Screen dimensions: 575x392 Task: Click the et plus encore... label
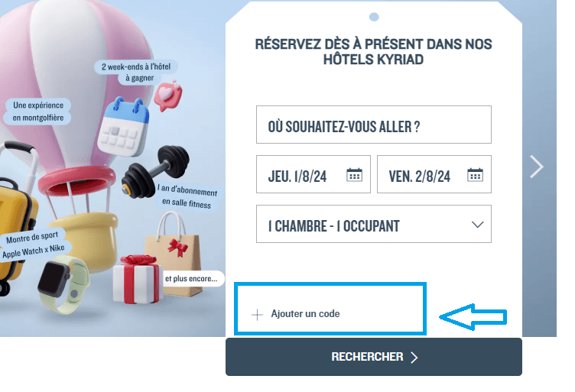point(191,278)
